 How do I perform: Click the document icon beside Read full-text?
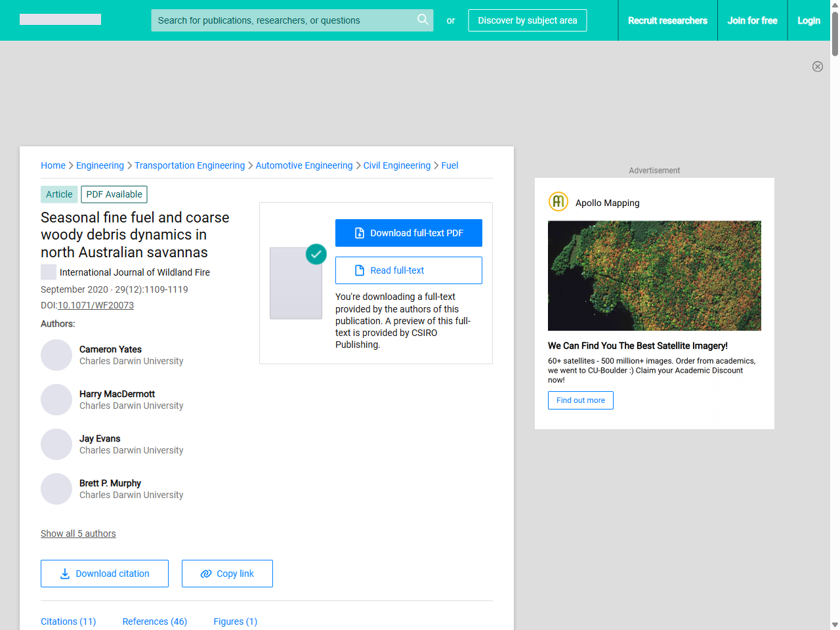(x=360, y=270)
